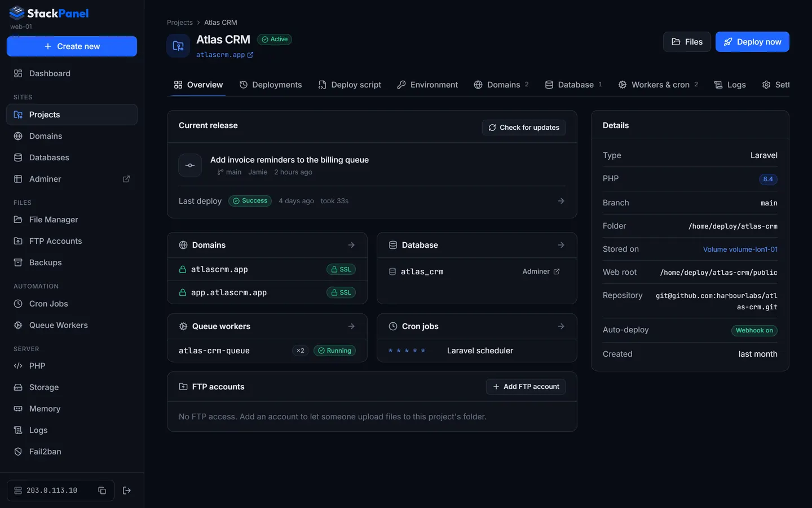Click the StackPanel logo

coord(49,13)
